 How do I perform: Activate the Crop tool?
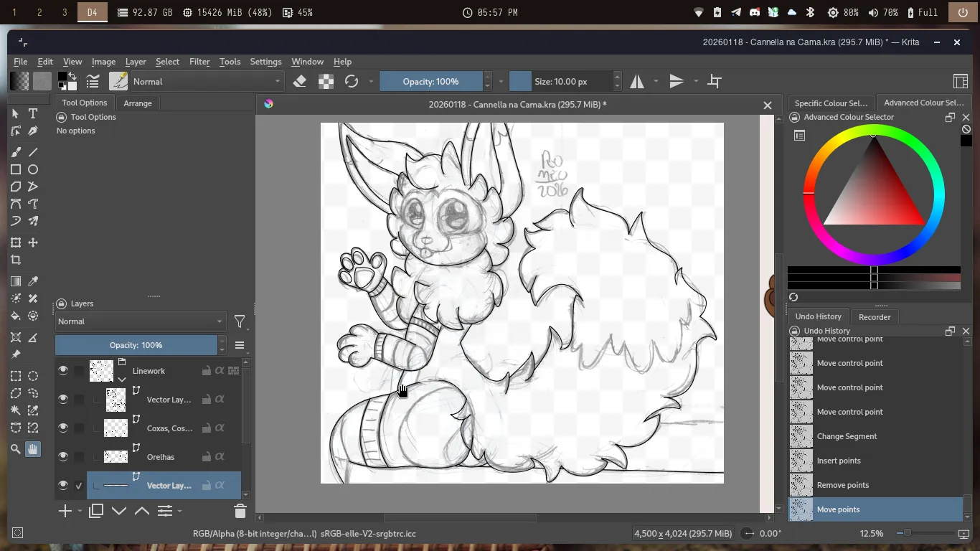click(x=16, y=260)
